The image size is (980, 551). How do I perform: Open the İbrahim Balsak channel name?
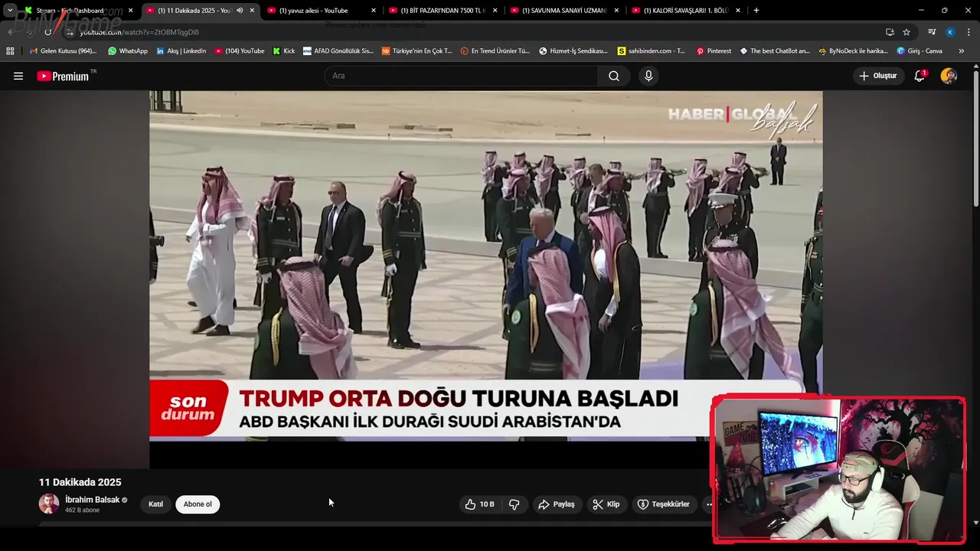pyautogui.click(x=92, y=500)
